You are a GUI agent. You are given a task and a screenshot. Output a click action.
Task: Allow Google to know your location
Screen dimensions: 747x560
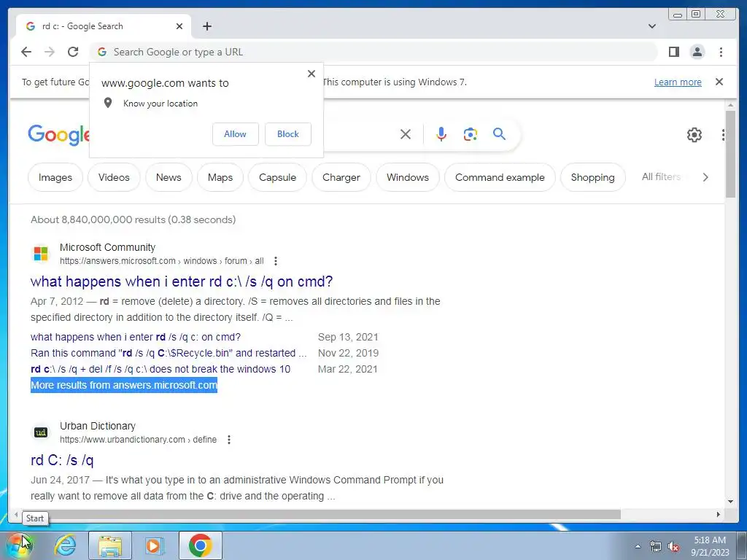[236, 134]
